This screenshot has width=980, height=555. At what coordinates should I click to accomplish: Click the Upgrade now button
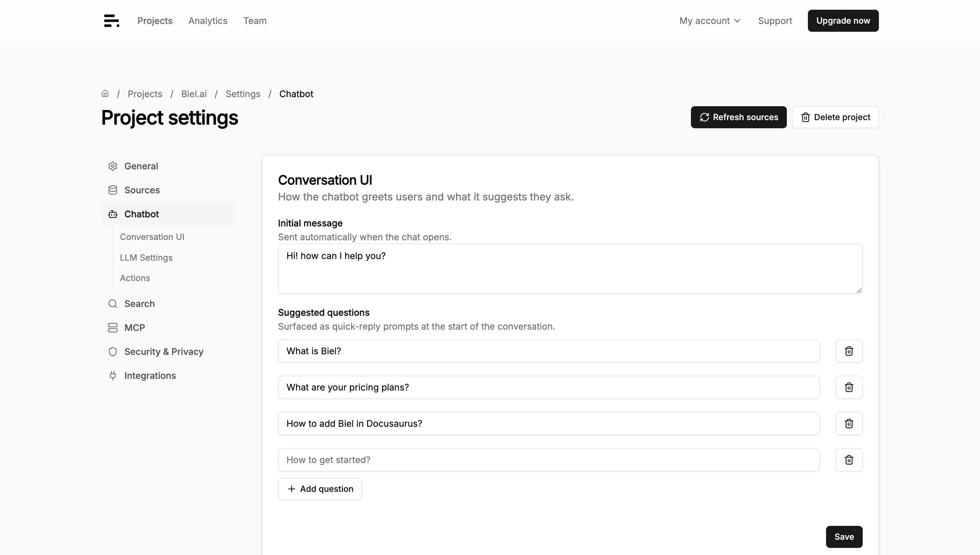[843, 21]
